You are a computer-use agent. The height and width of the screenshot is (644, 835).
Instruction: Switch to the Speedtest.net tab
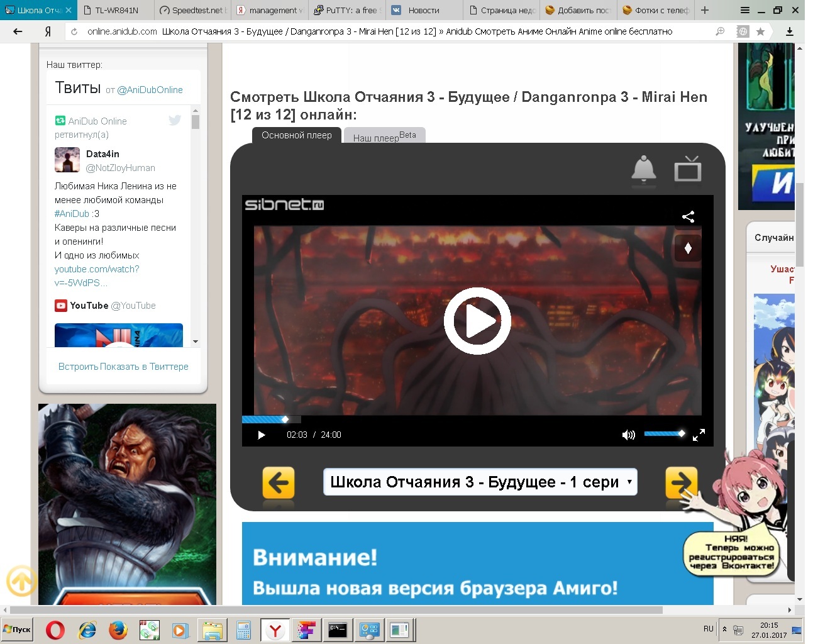point(193,10)
